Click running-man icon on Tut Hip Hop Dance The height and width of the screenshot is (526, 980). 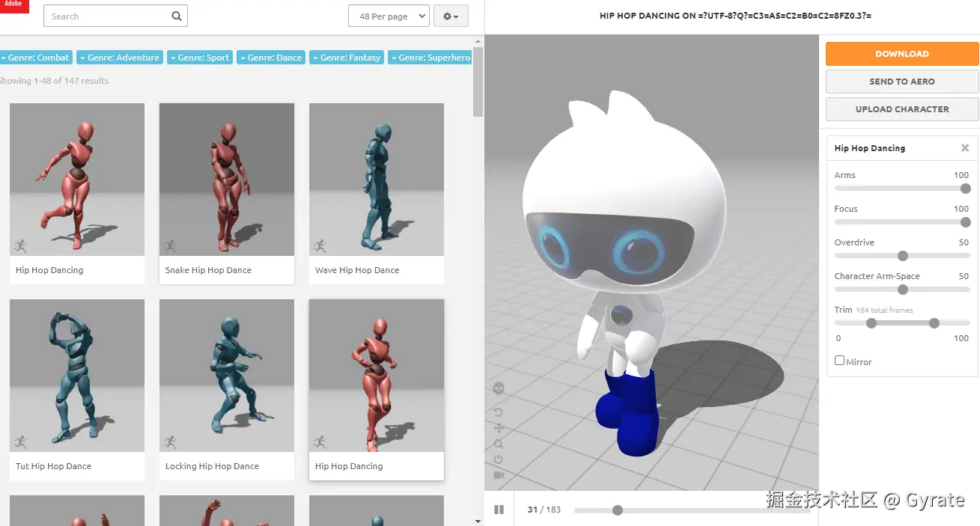(x=20, y=441)
